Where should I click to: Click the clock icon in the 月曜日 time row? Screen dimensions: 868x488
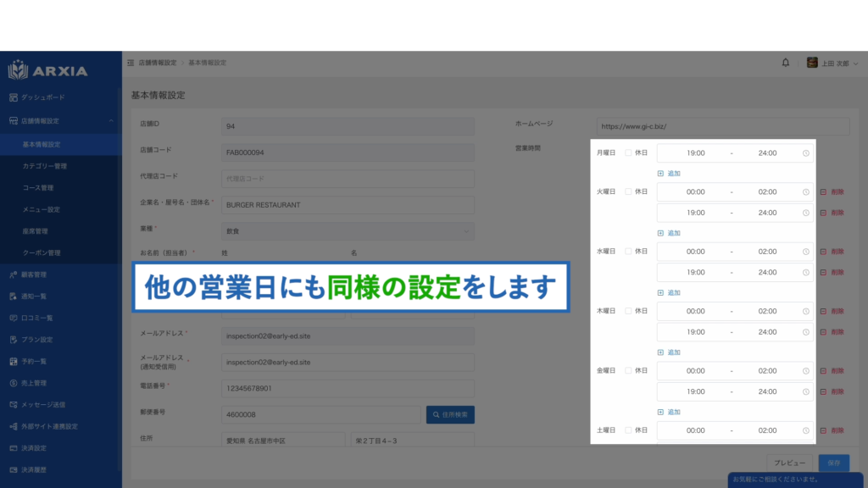tap(806, 153)
